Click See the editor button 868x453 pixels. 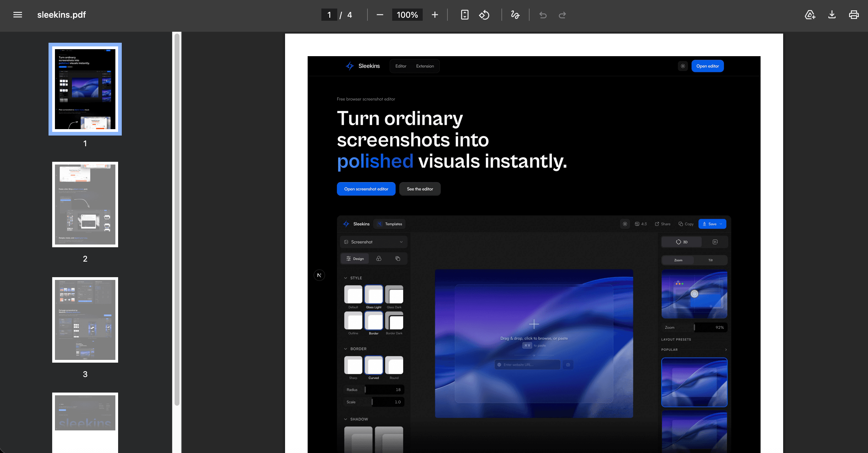pos(420,189)
